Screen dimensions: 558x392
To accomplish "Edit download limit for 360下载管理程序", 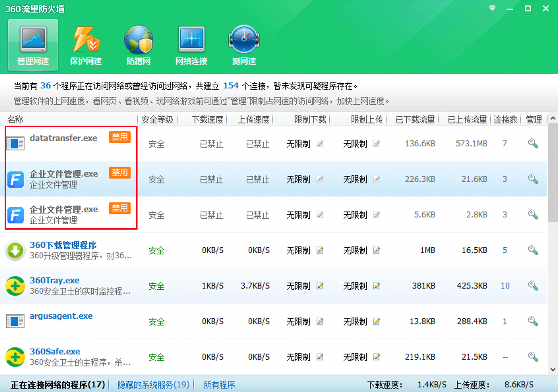I will pos(320,250).
